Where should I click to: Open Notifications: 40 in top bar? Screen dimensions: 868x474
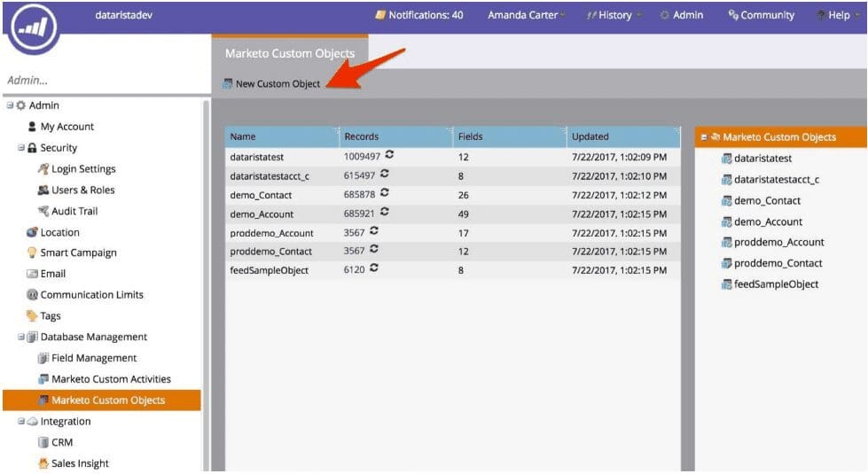(419, 15)
